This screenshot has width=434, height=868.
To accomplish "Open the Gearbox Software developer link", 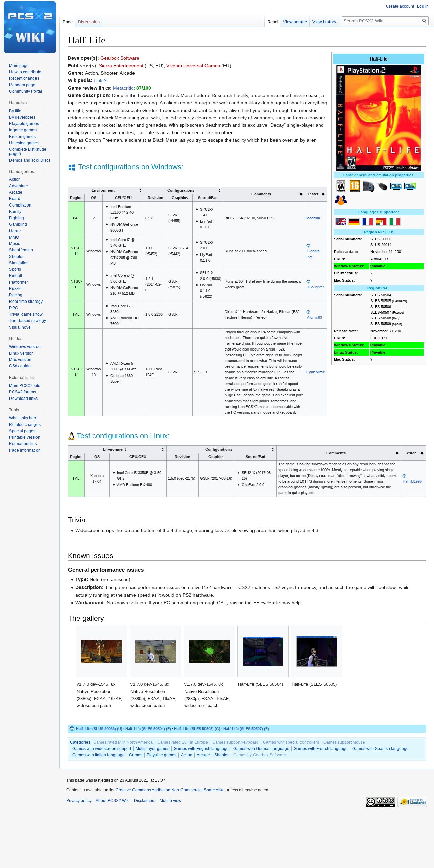I will (120, 58).
